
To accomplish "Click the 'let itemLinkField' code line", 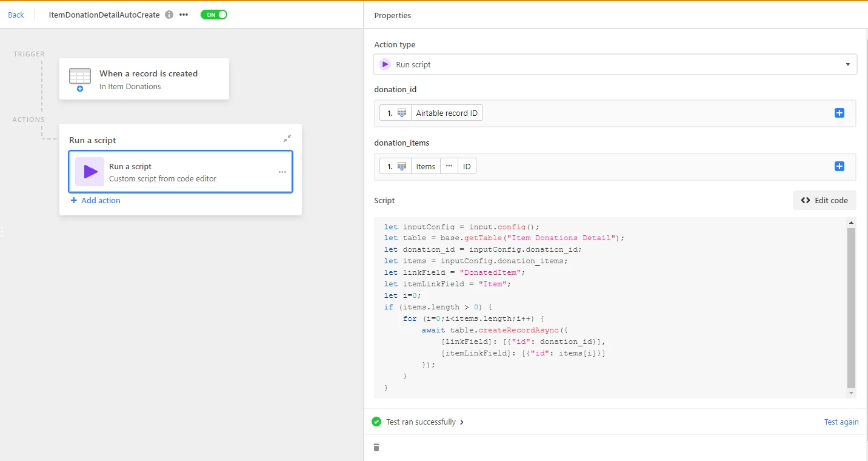I will click(447, 284).
